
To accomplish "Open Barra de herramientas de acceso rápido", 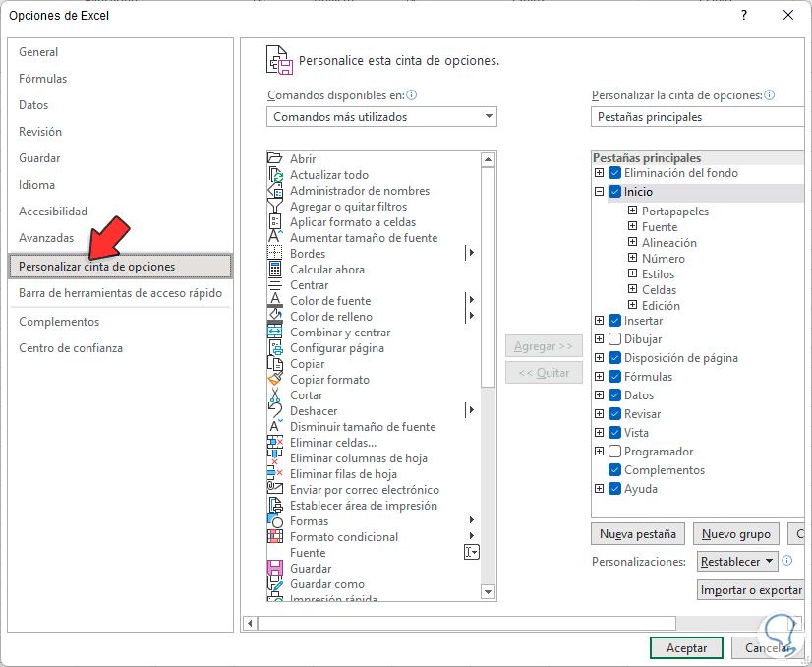I will 120,293.
